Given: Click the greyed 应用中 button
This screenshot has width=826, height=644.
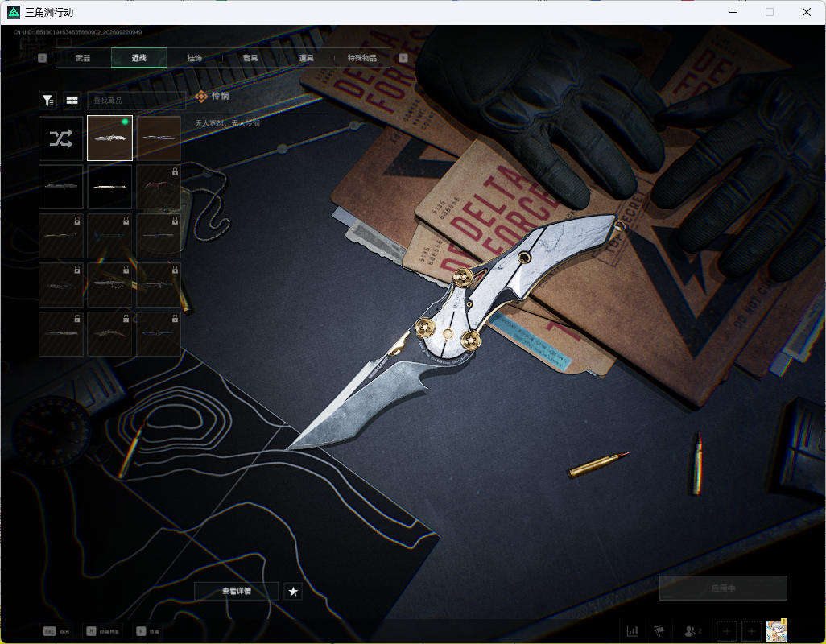Looking at the screenshot, I should (x=723, y=588).
